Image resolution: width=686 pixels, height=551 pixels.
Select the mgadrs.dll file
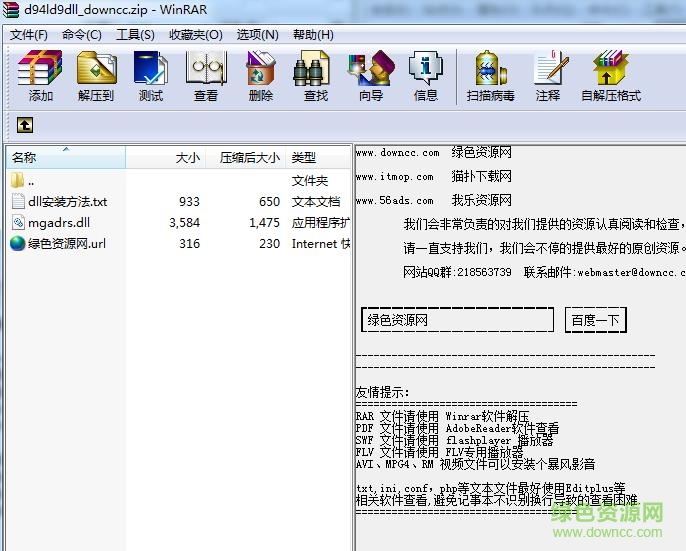pyautogui.click(x=58, y=223)
